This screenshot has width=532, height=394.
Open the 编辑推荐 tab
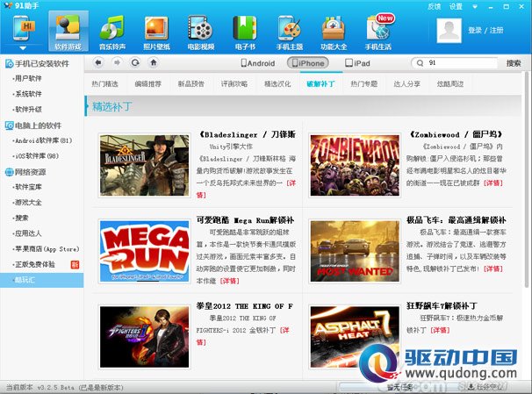[148, 83]
